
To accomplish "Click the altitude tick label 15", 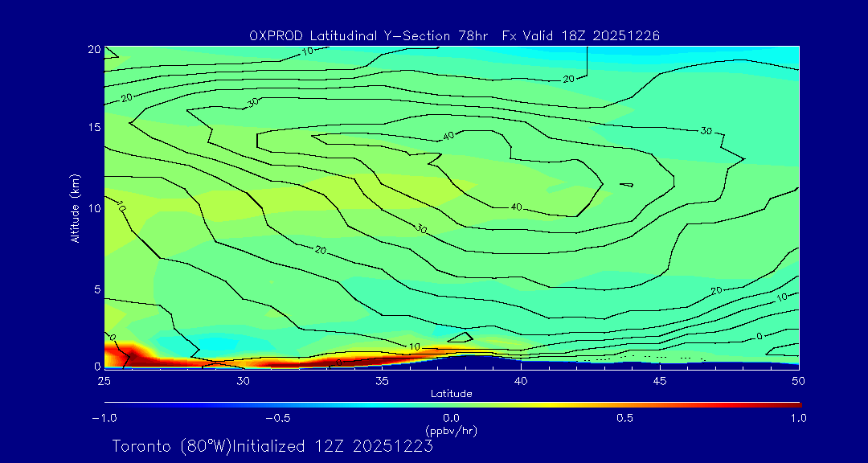I will coord(93,127).
